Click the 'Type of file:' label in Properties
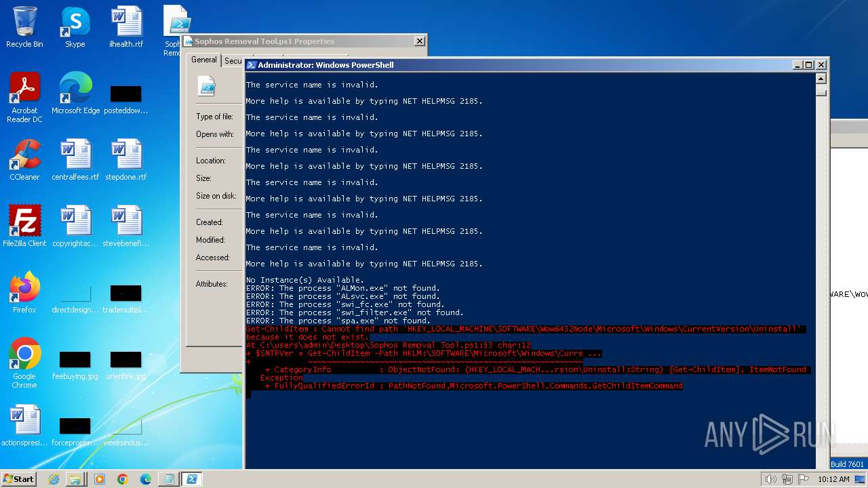This screenshot has height=488, width=868. point(214,117)
